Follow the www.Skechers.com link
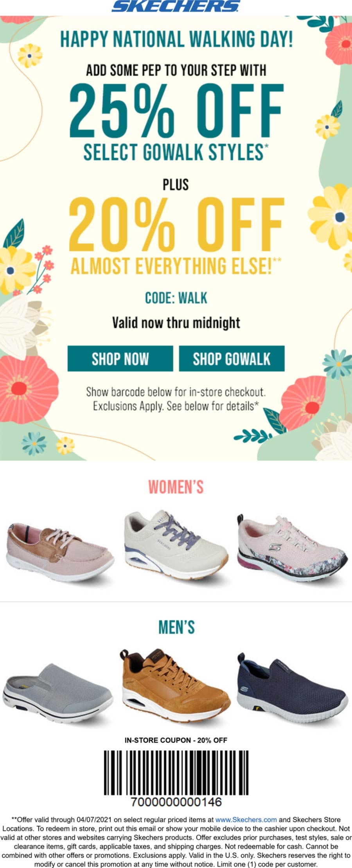Image resolution: width=352 pixels, height=868 pixels. coord(246,819)
